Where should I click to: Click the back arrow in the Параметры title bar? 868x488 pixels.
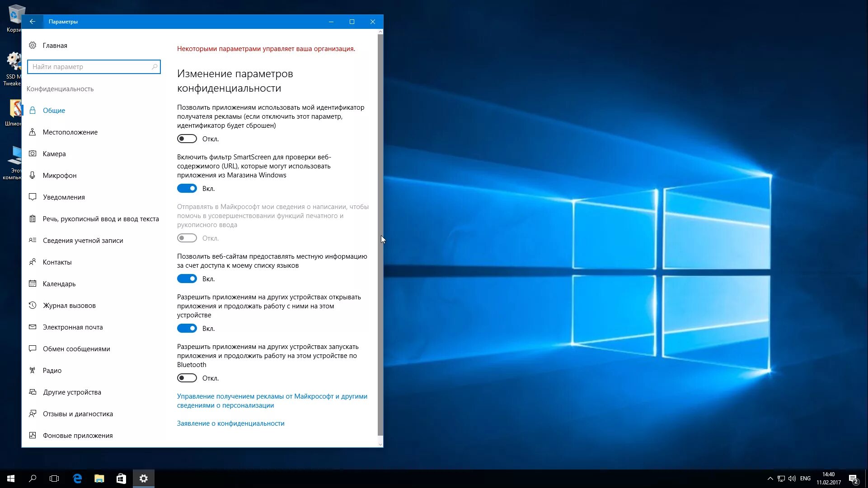[32, 22]
